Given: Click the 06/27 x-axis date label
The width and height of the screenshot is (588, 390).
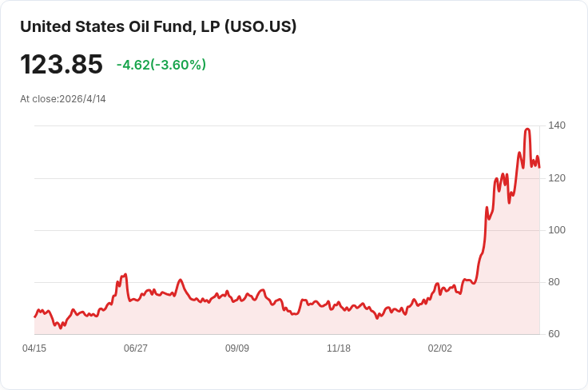Looking at the screenshot, I should tap(136, 348).
